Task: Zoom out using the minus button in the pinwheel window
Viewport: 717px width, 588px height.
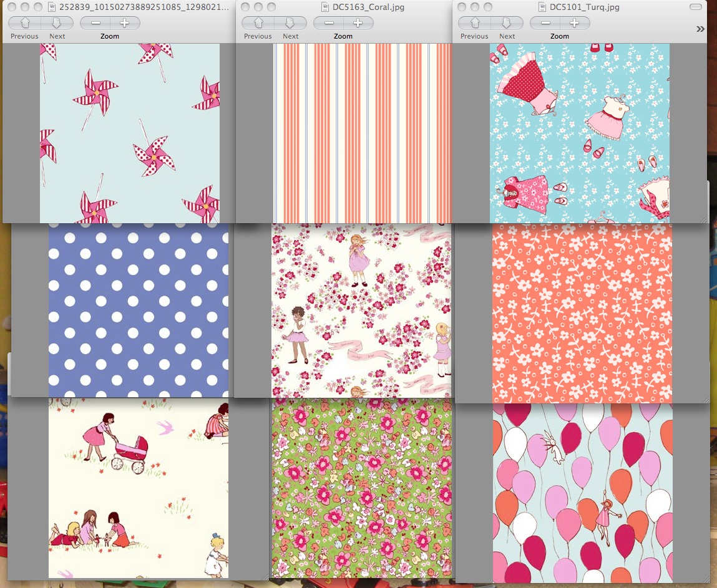Action: click(x=94, y=22)
